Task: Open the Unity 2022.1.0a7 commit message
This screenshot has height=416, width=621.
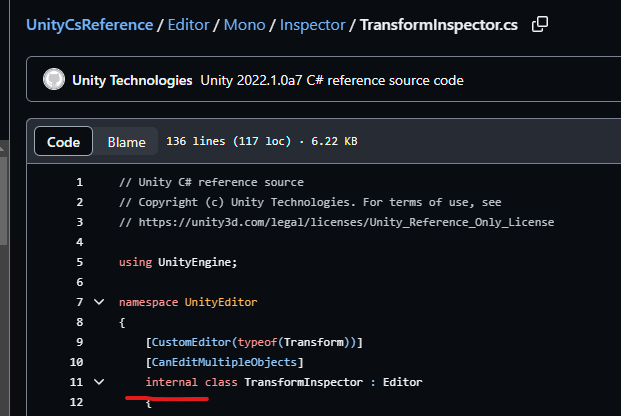Action: coord(332,80)
